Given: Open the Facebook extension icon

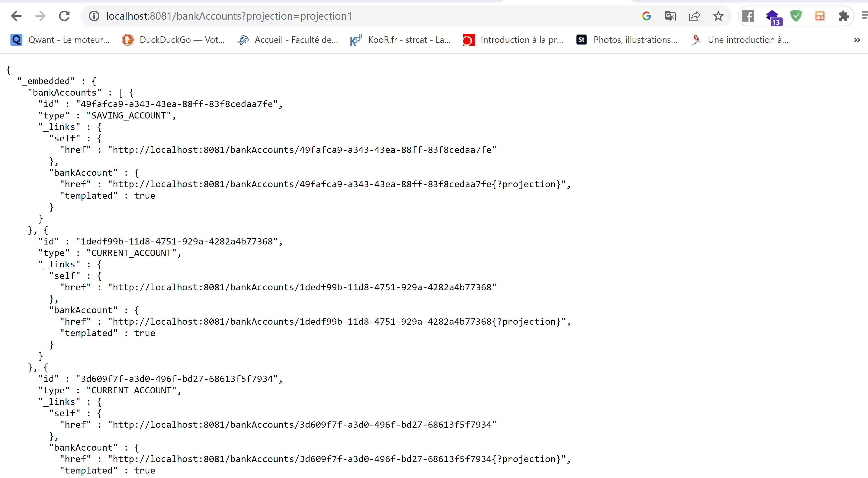Looking at the screenshot, I should (748, 16).
